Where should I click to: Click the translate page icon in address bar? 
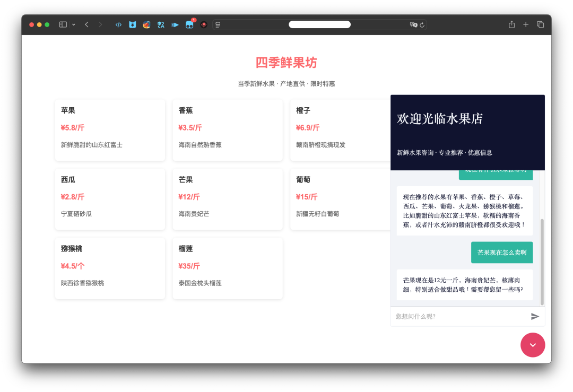click(413, 24)
